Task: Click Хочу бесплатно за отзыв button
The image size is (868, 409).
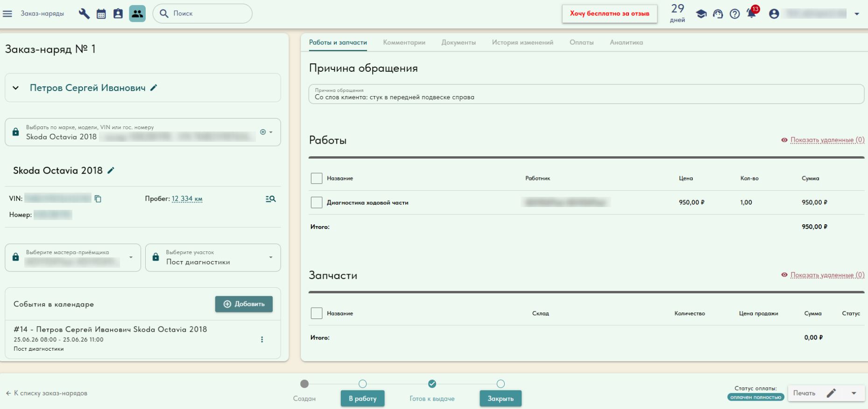Action: (609, 14)
